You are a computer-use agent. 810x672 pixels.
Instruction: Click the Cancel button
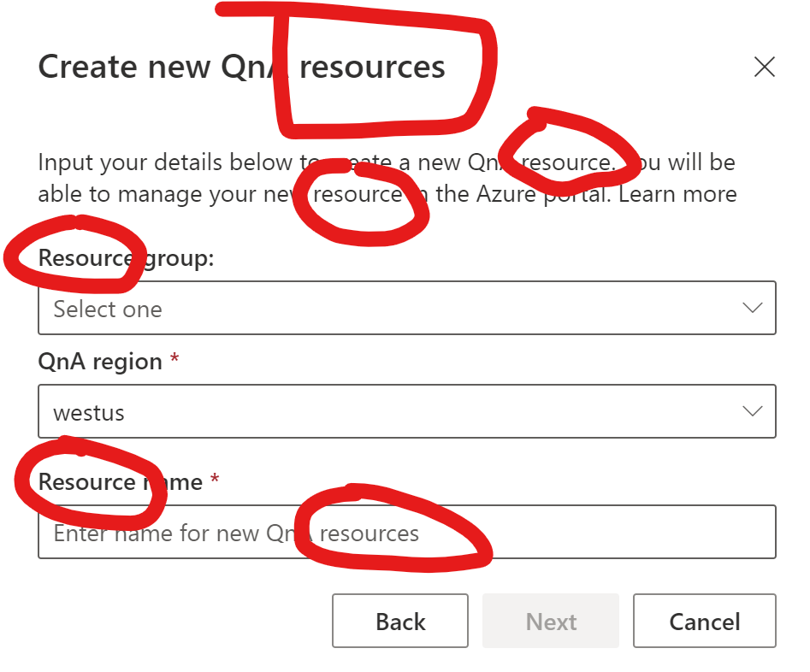click(x=704, y=621)
